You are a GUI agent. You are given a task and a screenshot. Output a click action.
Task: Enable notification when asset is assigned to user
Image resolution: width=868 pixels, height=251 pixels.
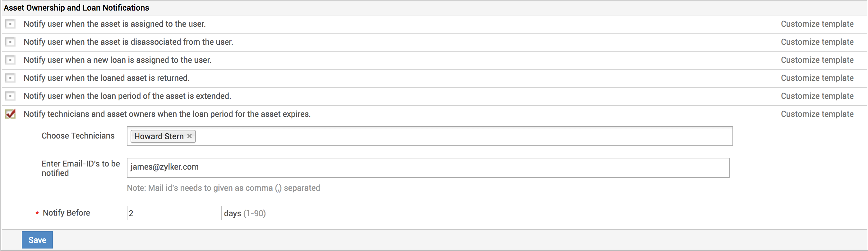click(x=11, y=24)
